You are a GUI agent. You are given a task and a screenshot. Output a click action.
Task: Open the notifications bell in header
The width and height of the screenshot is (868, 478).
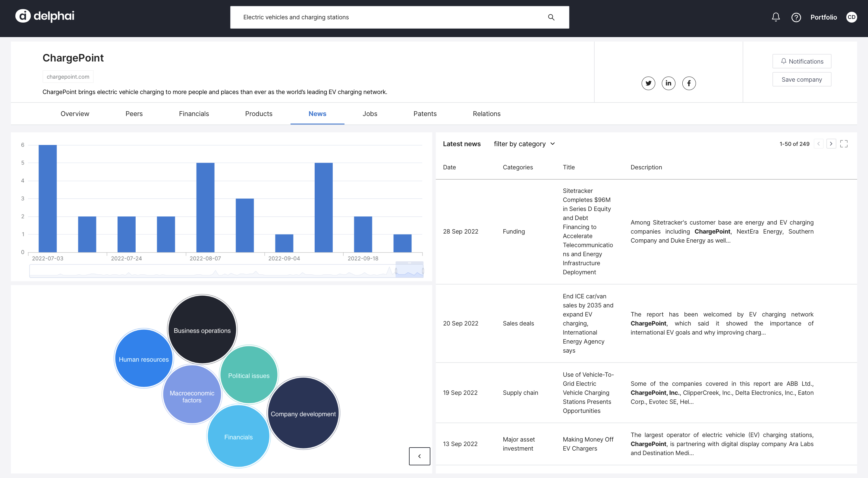tap(776, 17)
